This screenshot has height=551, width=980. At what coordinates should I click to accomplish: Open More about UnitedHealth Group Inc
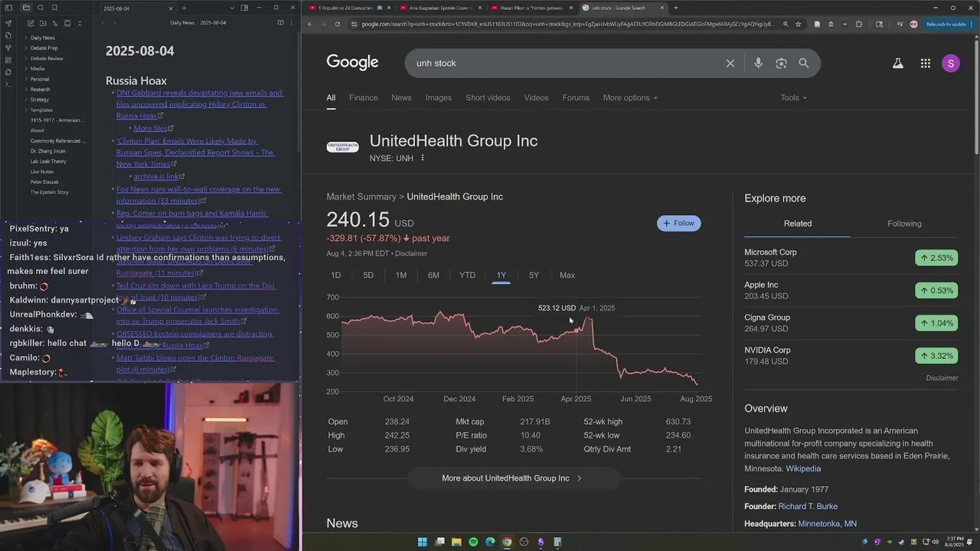coord(512,478)
